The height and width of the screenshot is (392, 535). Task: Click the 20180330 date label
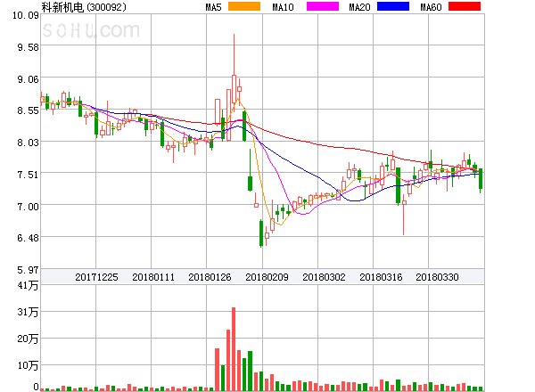[437, 277]
